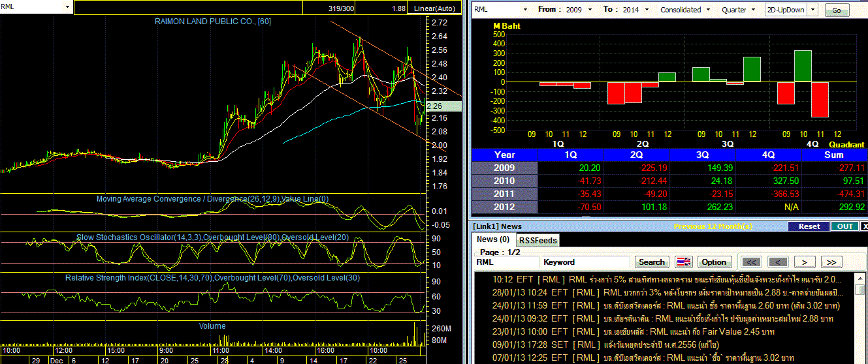Image resolution: width=868 pixels, height=364 pixels.
Task: Click the Search button
Action: pyautogui.click(x=651, y=262)
